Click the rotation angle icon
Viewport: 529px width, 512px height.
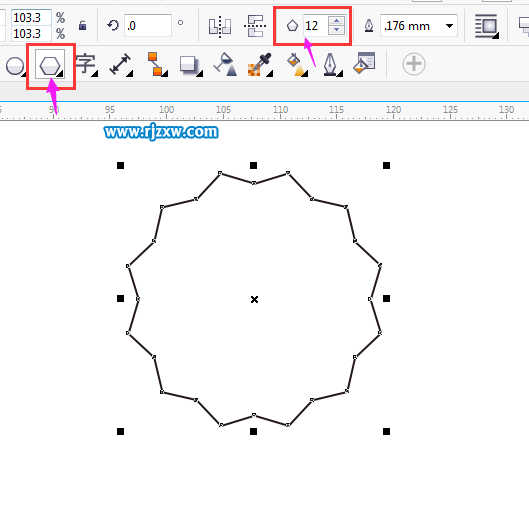[x=113, y=25]
